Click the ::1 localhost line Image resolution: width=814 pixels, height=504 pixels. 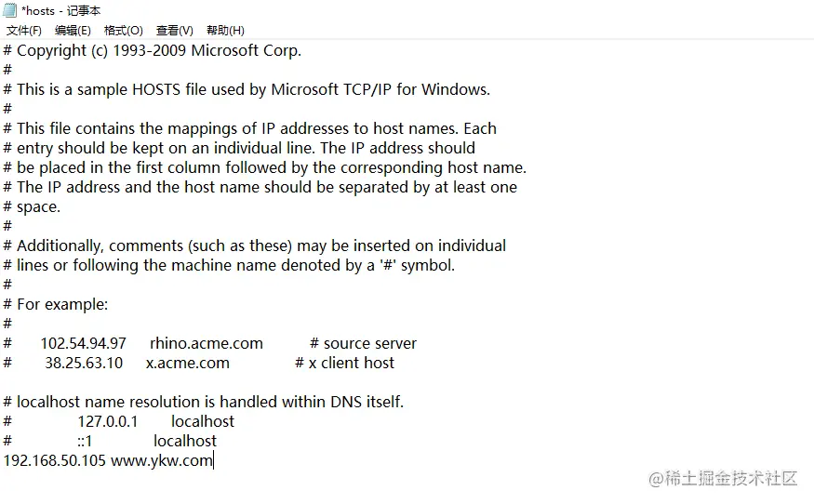(x=110, y=441)
